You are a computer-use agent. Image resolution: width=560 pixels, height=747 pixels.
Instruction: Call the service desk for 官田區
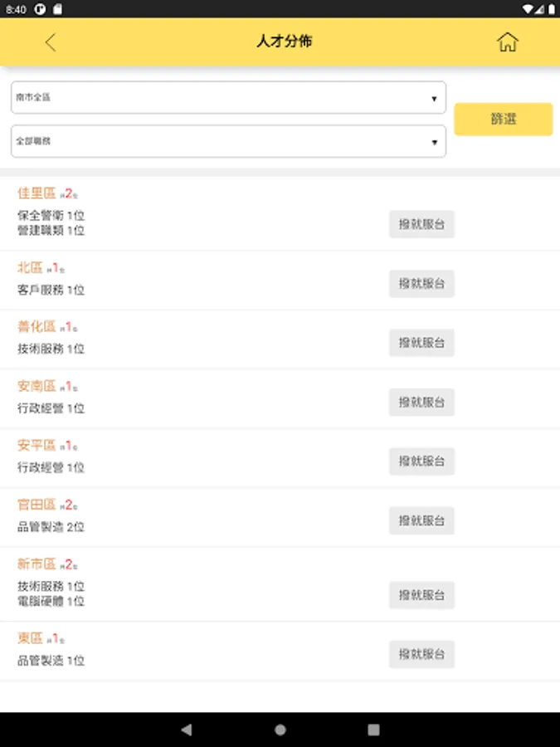pos(421,520)
